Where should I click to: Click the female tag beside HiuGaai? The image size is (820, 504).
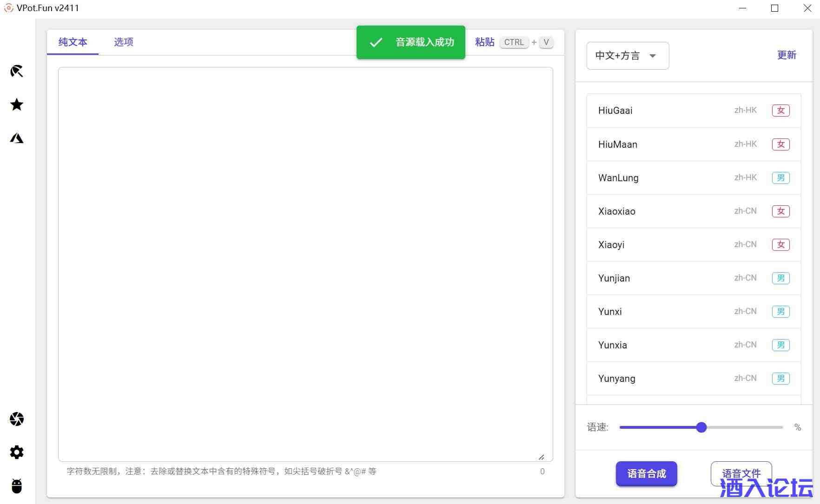point(780,111)
